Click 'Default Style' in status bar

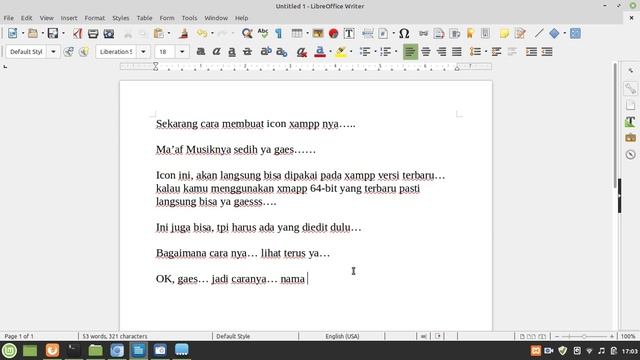233,336
